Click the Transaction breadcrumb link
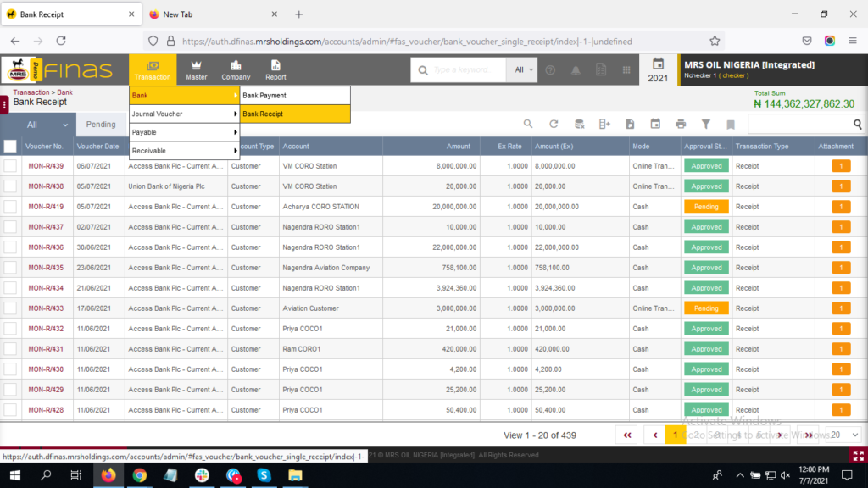868x488 pixels. pyautogui.click(x=31, y=92)
